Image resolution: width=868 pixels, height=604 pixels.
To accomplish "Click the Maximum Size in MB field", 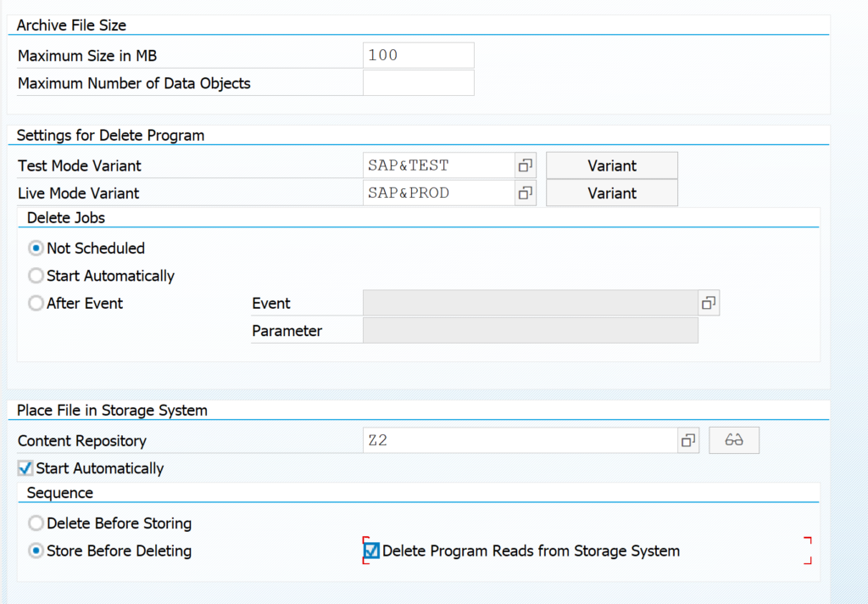I will (x=418, y=54).
